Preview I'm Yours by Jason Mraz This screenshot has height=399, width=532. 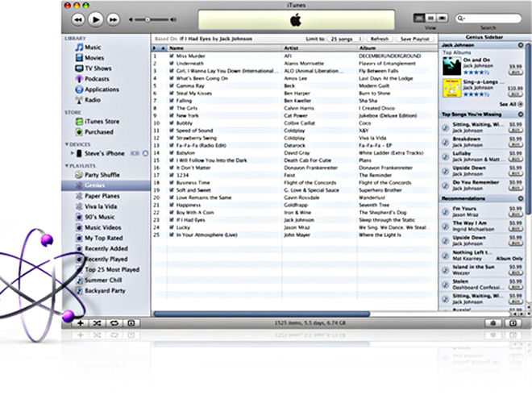(x=446, y=212)
